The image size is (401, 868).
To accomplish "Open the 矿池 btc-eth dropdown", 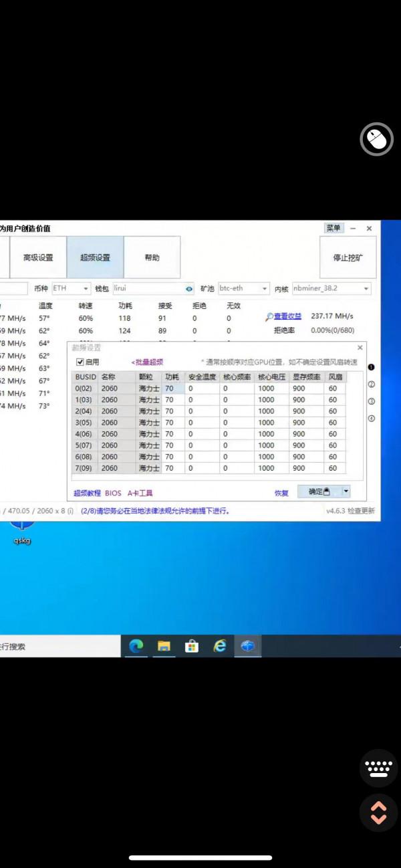I will 243,288.
